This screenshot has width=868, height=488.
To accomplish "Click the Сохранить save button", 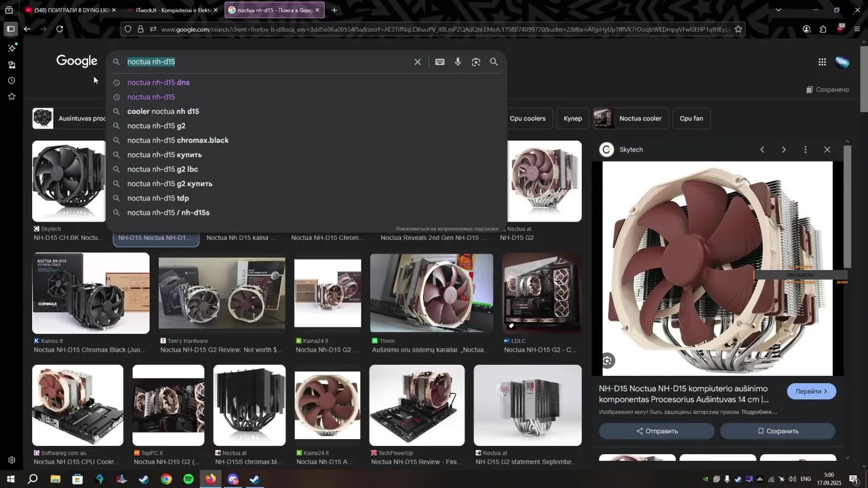I will (778, 431).
